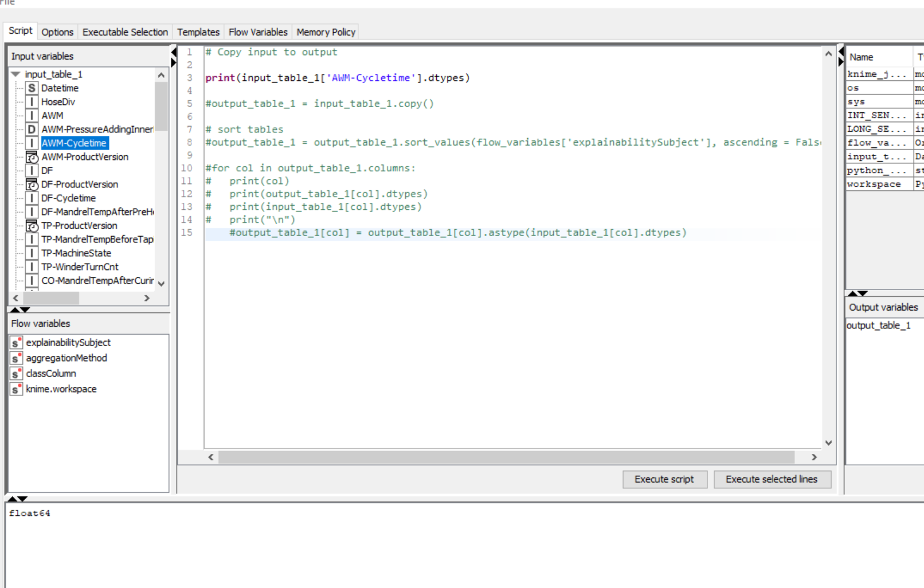This screenshot has width=924, height=588.
Task: Click the S string icon beside Datetime
Action: (x=31, y=88)
